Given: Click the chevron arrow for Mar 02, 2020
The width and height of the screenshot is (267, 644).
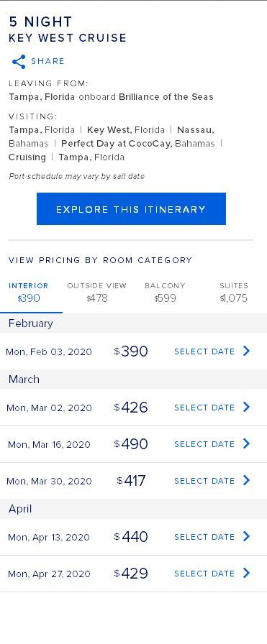Looking at the screenshot, I should [246, 407].
